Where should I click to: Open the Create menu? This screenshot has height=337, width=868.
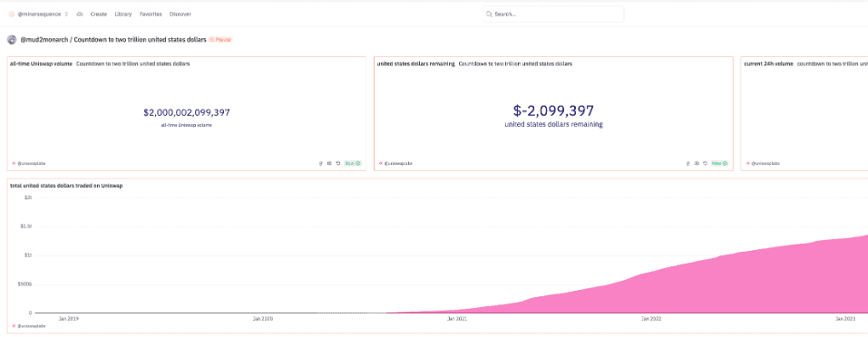[99, 14]
